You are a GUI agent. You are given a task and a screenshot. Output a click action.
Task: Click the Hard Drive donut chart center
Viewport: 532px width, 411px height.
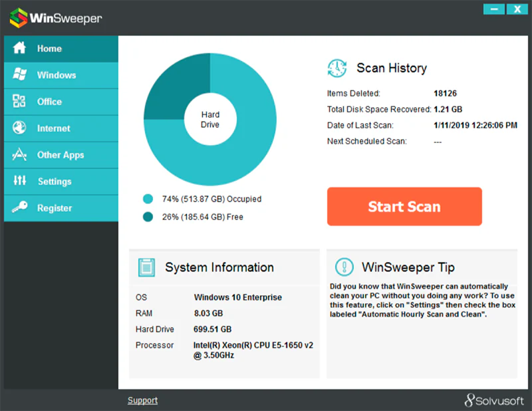[210, 120]
